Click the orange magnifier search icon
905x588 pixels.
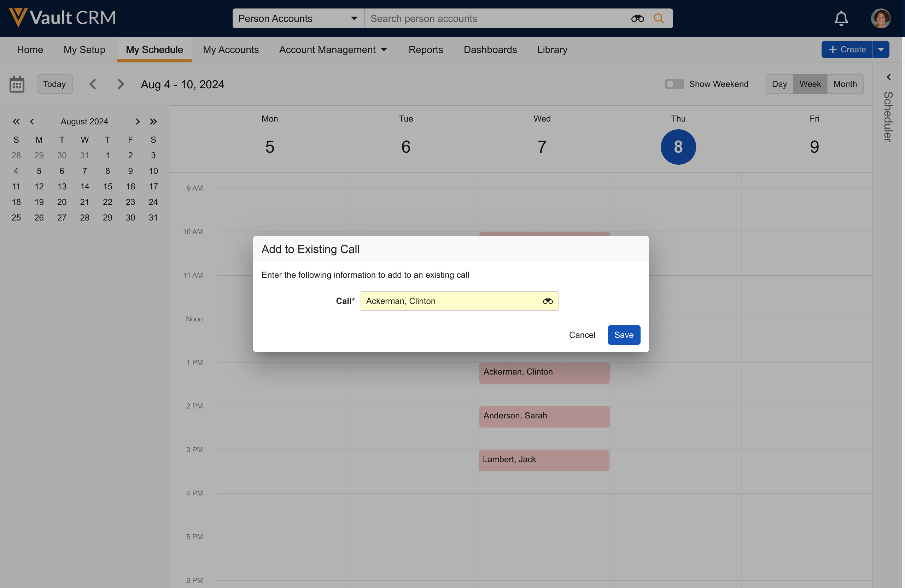click(x=659, y=19)
